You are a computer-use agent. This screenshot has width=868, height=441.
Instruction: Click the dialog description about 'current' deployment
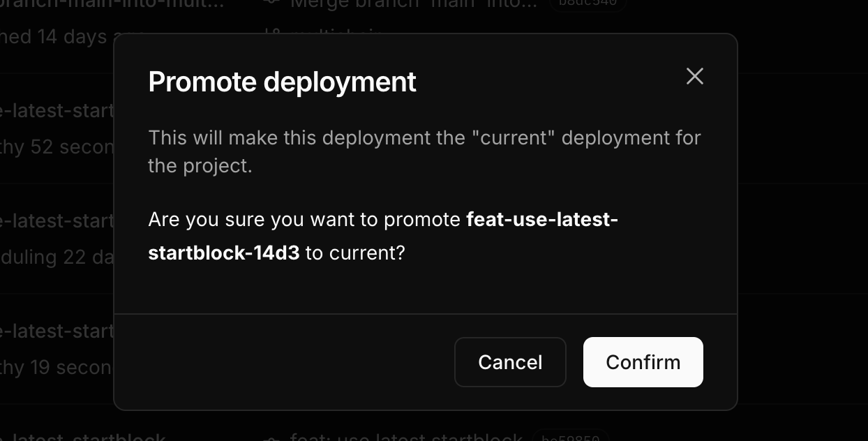424,151
